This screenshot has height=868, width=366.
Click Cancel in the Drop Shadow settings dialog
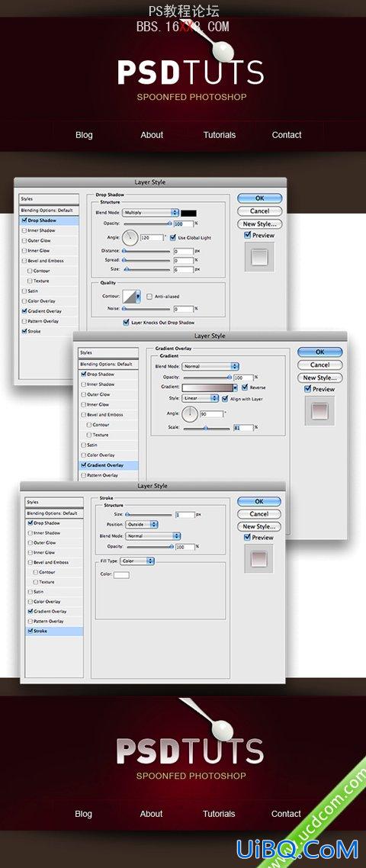(x=260, y=211)
